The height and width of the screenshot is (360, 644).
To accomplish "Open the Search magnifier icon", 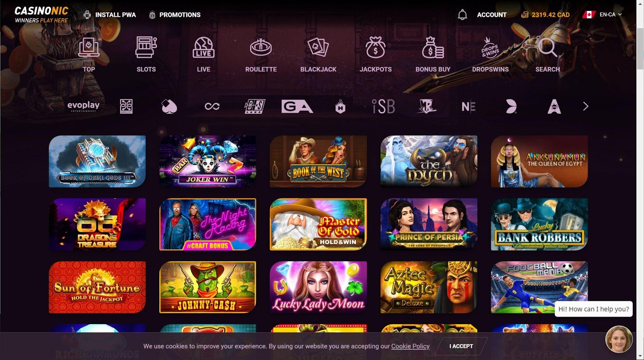I will (547, 47).
